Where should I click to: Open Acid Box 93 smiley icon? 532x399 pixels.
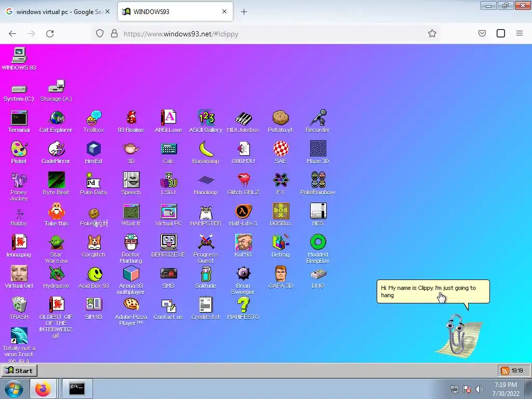(x=95, y=274)
